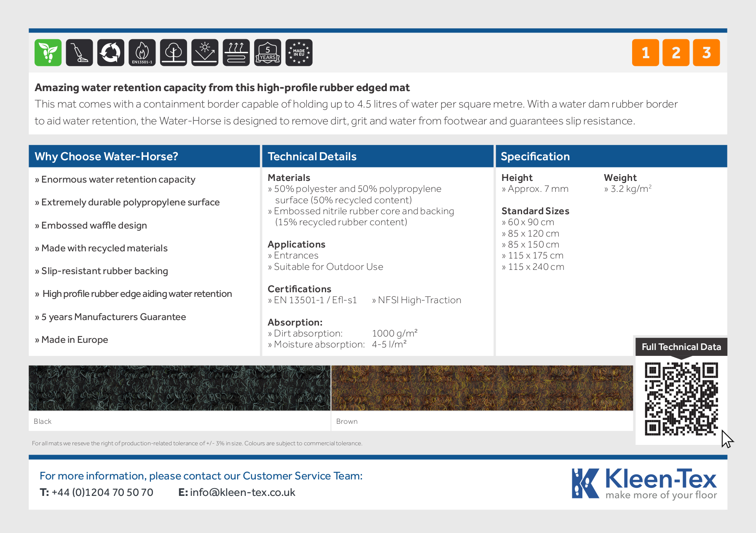756x533 pixels.
Task: Click the sun UV resistance icon
Action: [x=205, y=53]
